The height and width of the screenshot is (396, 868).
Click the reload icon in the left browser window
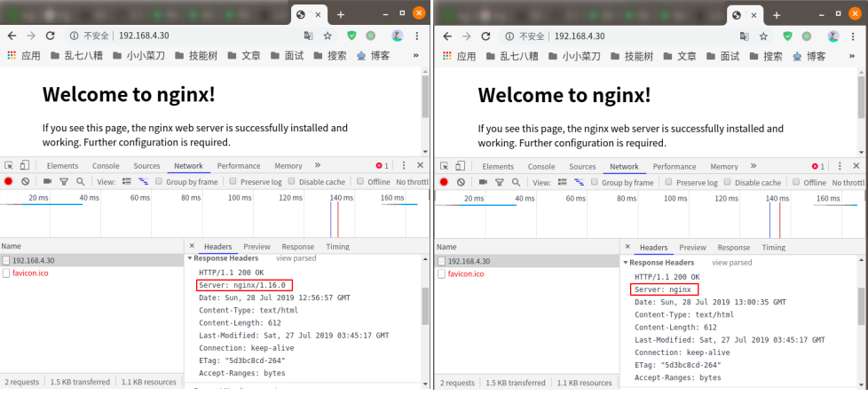[x=50, y=36]
